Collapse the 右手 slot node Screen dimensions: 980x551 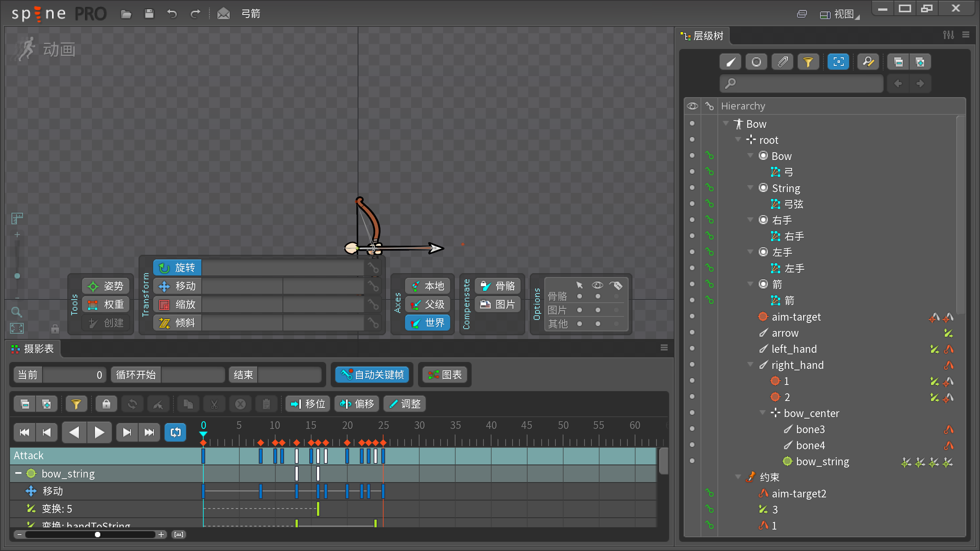point(750,220)
